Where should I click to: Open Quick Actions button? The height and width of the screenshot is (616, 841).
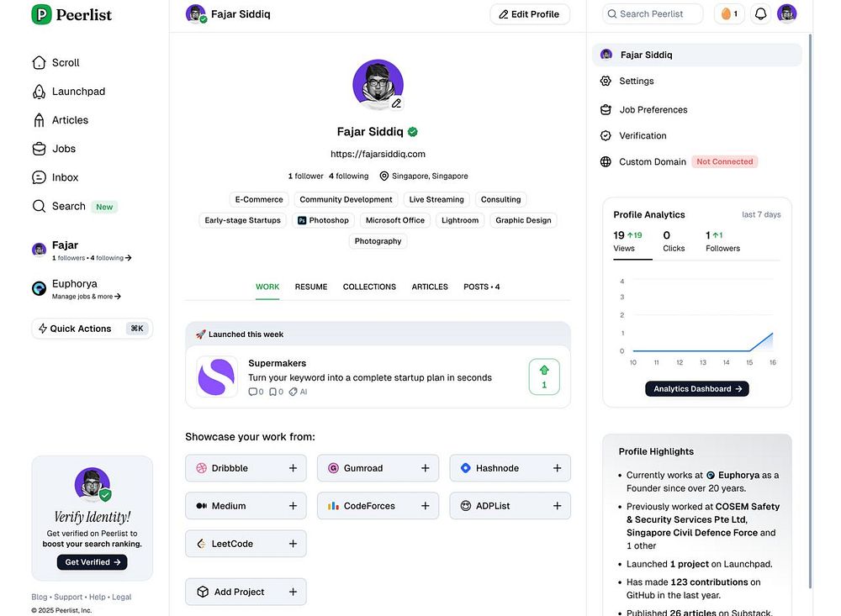tap(93, 329)
